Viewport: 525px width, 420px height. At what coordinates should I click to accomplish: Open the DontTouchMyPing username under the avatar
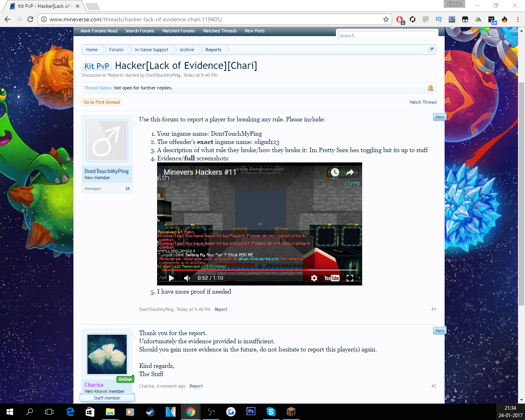pyautogui.click(x=107, y=171)
